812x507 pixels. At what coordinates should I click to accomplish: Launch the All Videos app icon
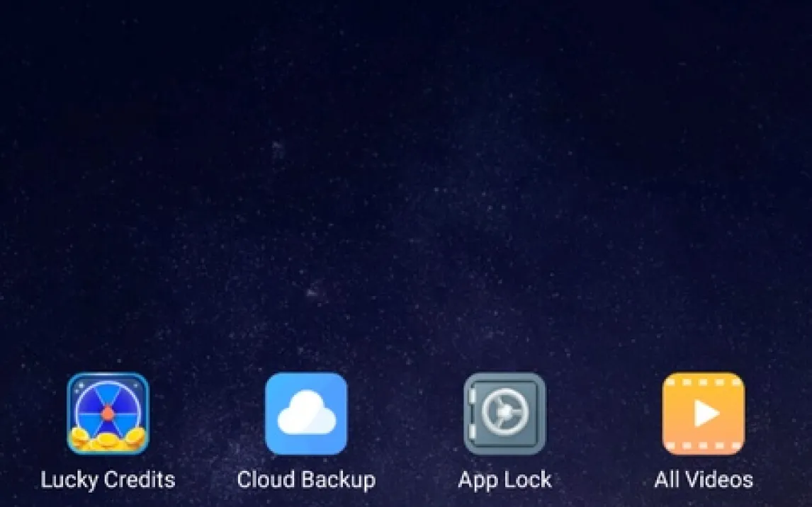click(x=703, y=414)
